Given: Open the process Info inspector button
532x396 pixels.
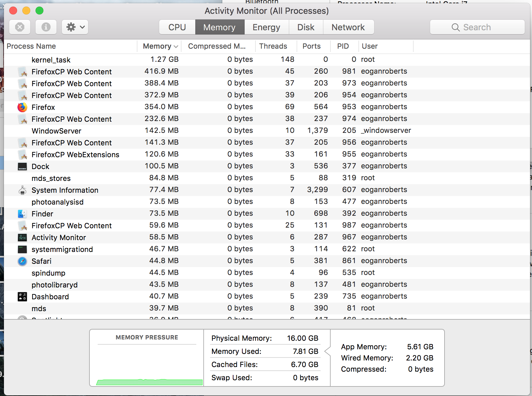Looking at the screenshot, I should tap(46, 27).
